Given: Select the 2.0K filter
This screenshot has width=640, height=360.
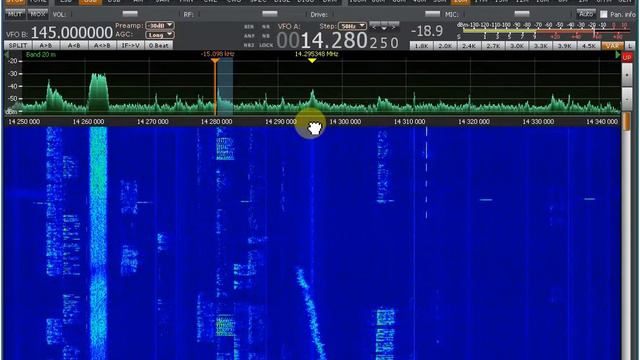Looking at the screenshot, I should (x=445, y=46).
